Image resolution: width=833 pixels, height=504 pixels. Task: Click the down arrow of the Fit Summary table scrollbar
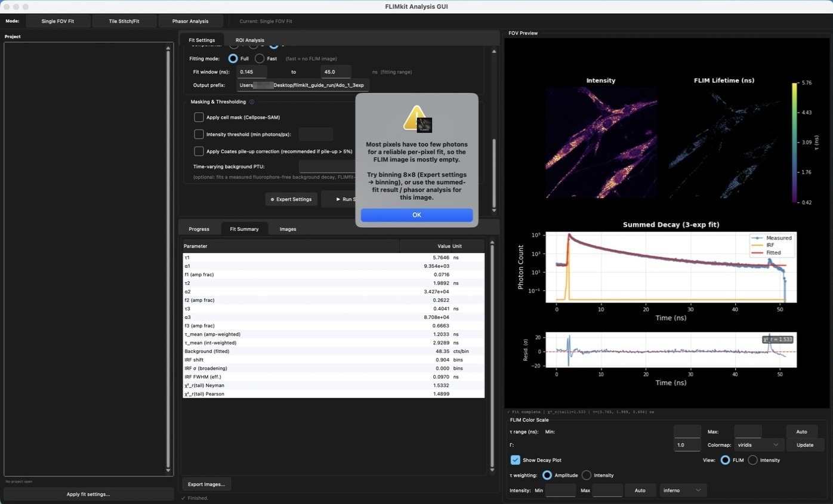[492, 470]
